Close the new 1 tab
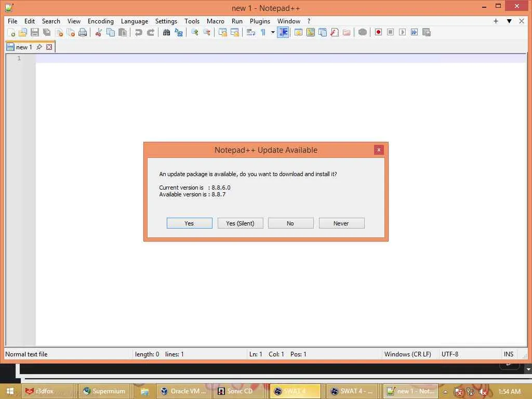This screenshot has height=399, width=532. pos(49,47)
